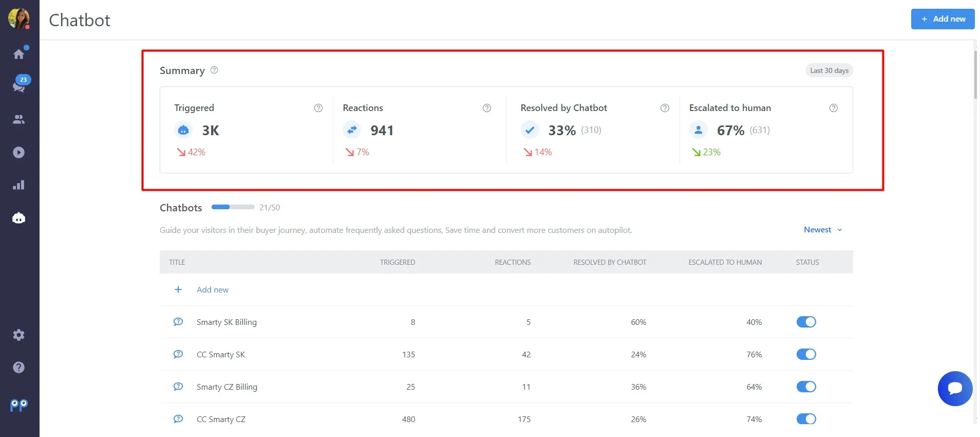The width and height of the screenshot is (980, 437).
Task: Show help tooltip for Triggered card
Action: [x=318, y=108]
